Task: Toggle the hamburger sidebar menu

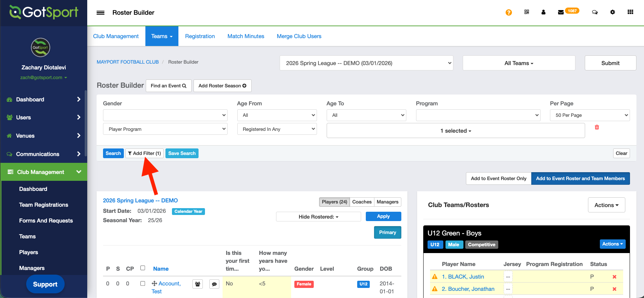Action: tap(101, 13)
